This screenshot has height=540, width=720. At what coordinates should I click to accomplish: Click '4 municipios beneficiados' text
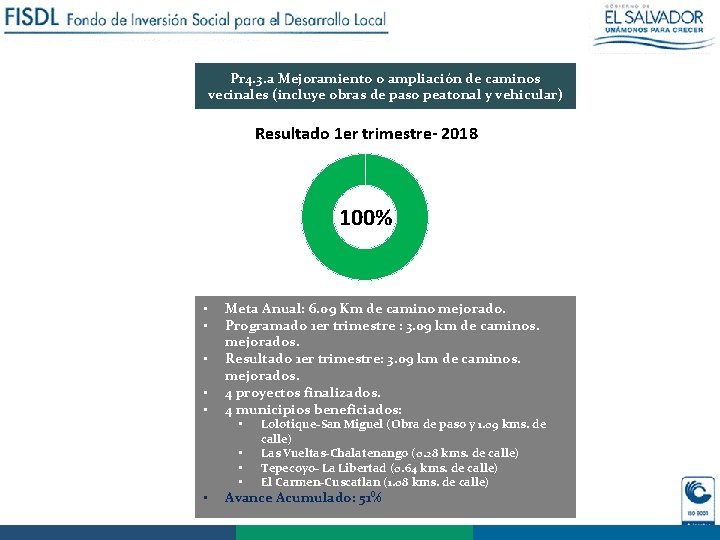pos(313,410)
